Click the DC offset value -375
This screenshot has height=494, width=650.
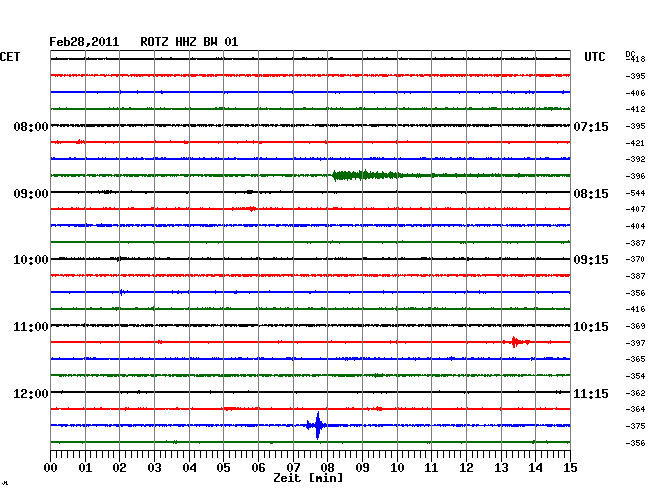(635, 426)
